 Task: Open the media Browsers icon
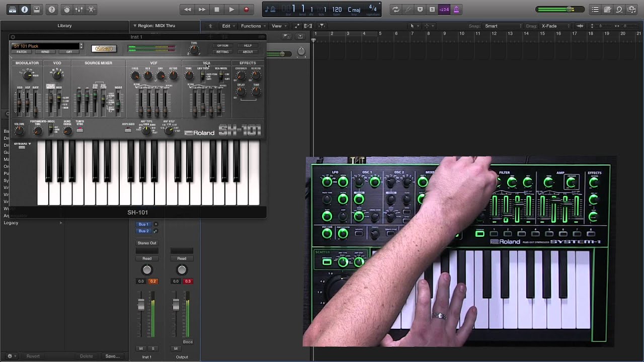pos(631,10)
